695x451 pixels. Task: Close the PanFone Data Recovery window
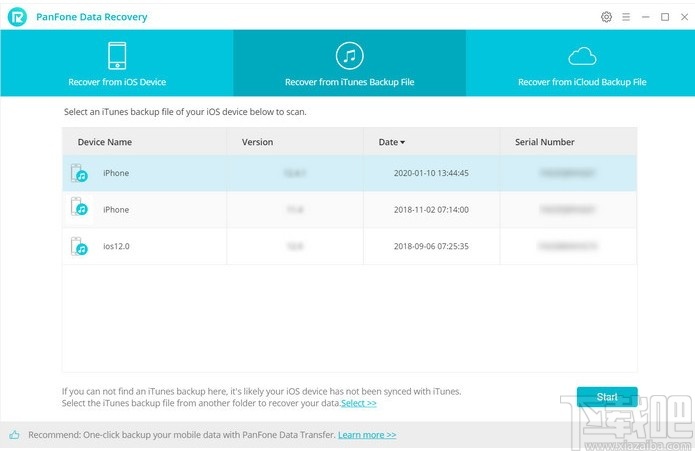coord(684,17)
